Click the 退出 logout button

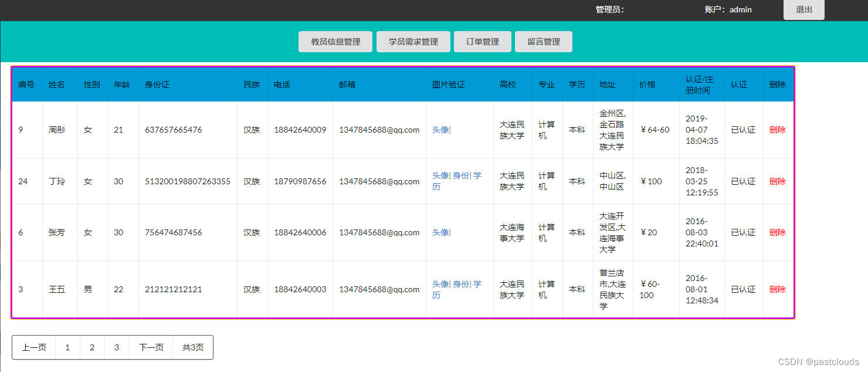803,9
